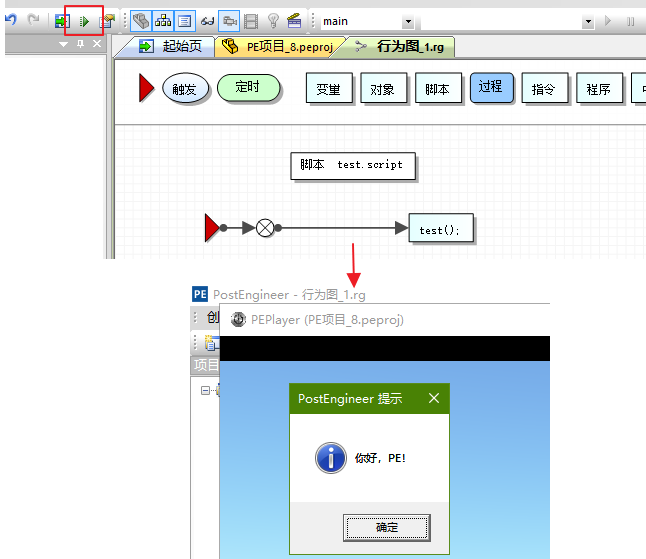Confirm the dialog with 确定 button
Screen dimensions: 646x559
(x=386, y=527)
